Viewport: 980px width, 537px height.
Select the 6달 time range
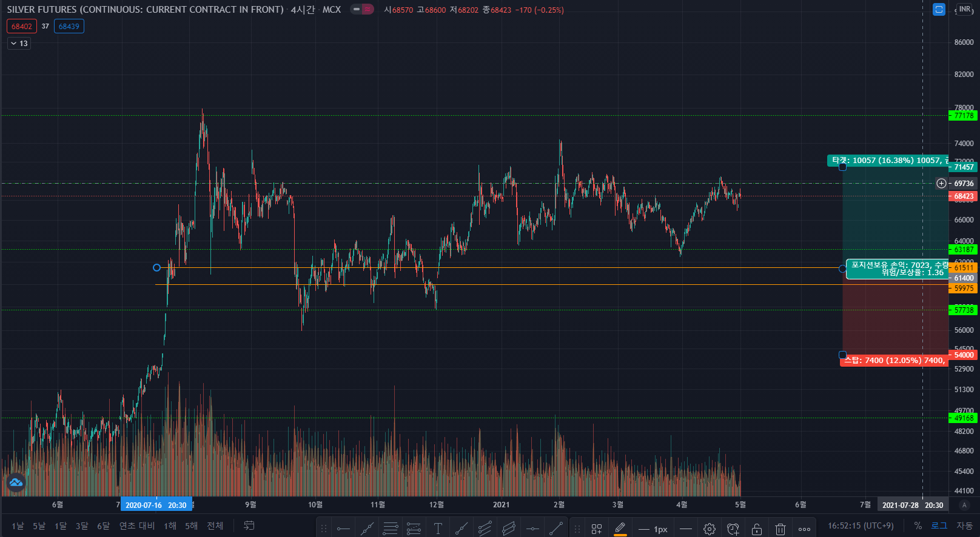point(104,525)
